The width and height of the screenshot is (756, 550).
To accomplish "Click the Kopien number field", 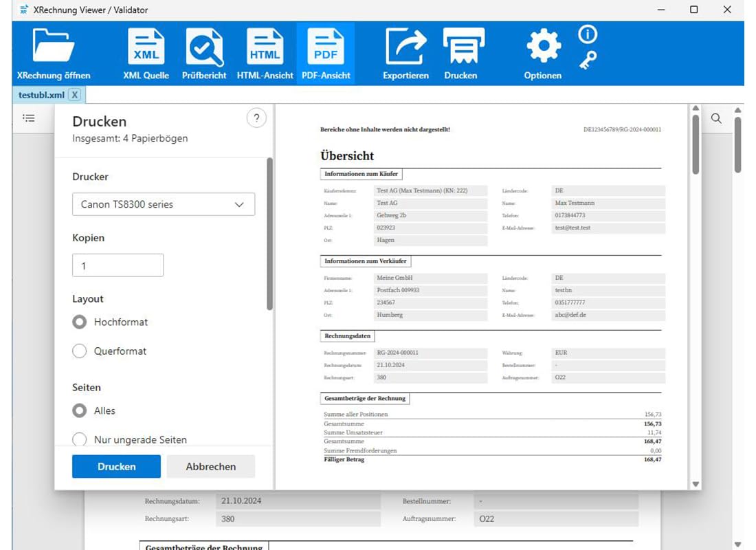I will pos(118,265).
